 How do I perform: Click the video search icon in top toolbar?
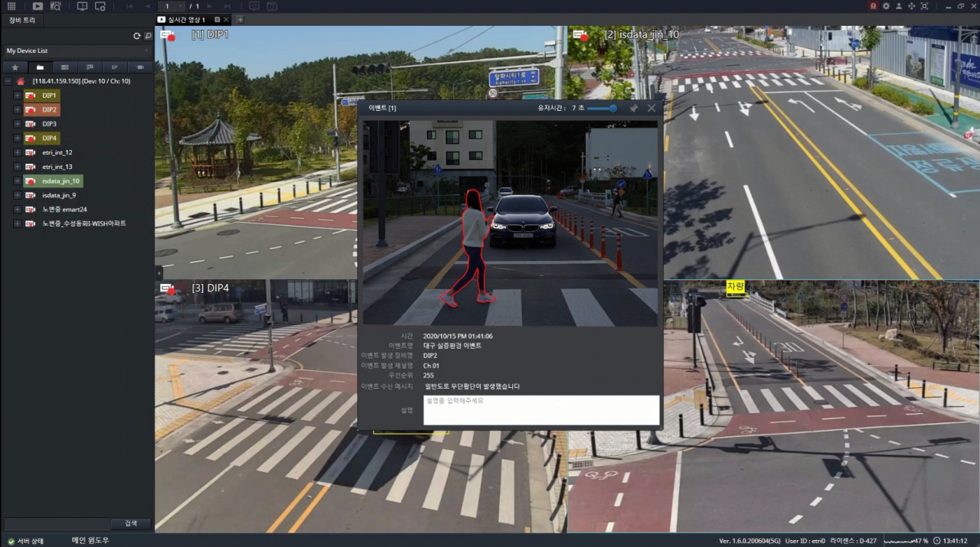point(55,6)
